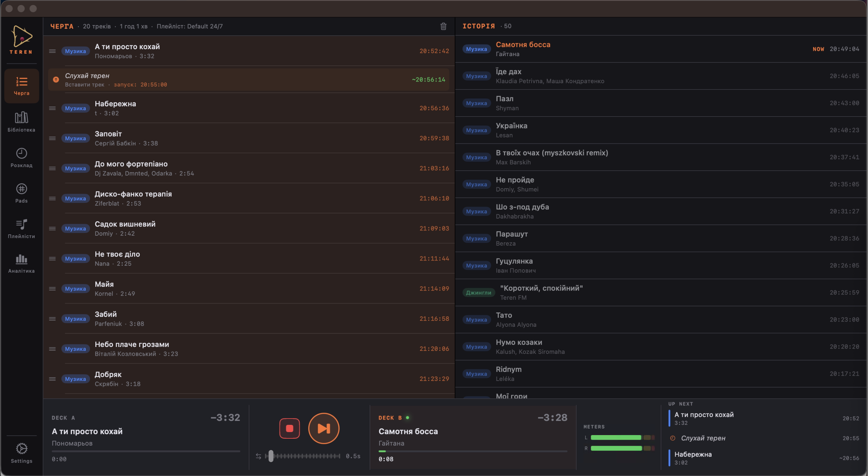
Task: Select 'А ти просто кохай' in the queue
Action: (x=249, y=51)
